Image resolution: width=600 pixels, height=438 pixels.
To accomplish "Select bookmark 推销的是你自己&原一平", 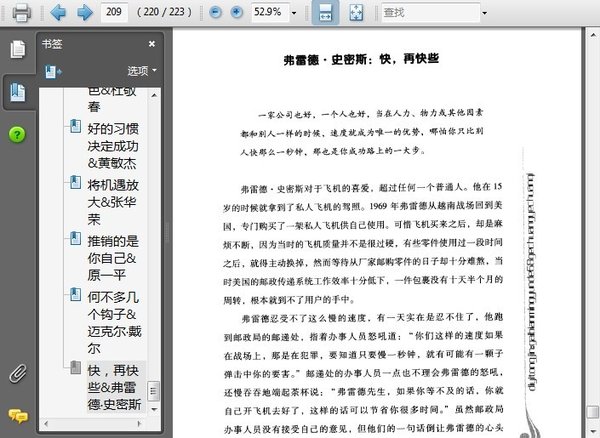I will (112, 258).
